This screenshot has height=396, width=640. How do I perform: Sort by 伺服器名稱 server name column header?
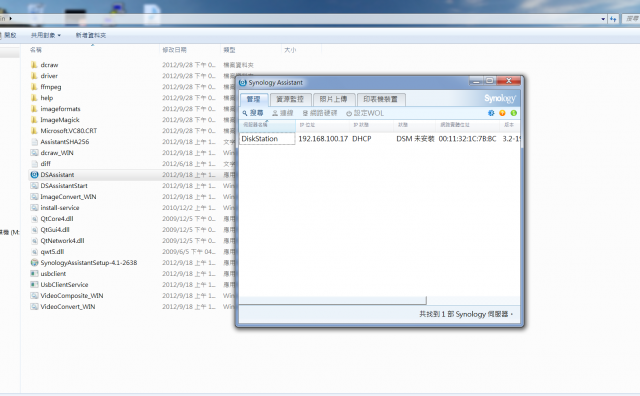pyautogui.click(x=267, y=125)
